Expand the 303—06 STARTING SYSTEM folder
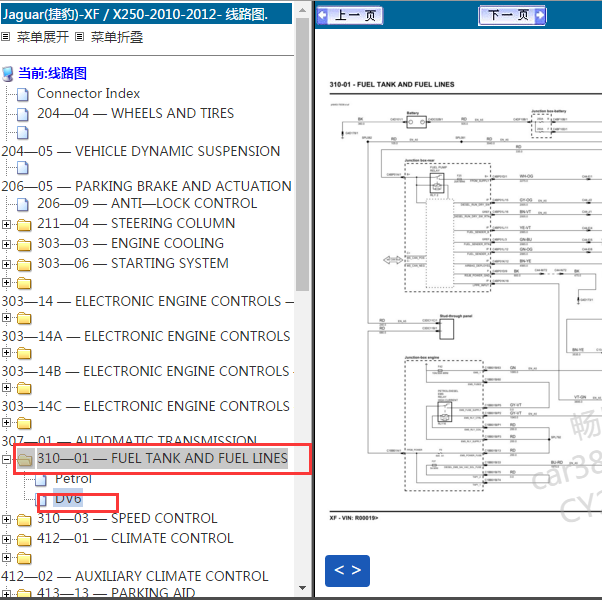Screen dimensions: 602x600 click(x=6, y=264)
